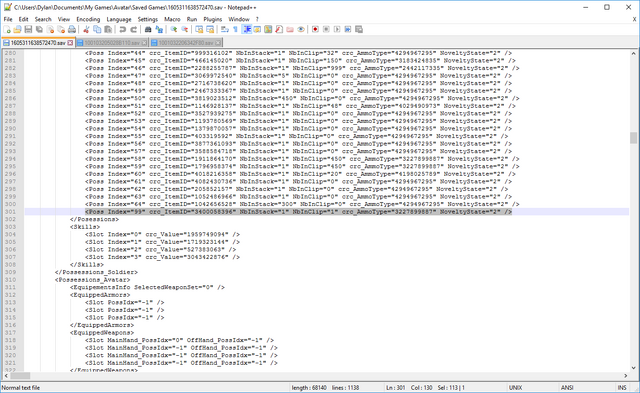Open the Language menu
640x393 pixels.
click(x=119, y=19)
